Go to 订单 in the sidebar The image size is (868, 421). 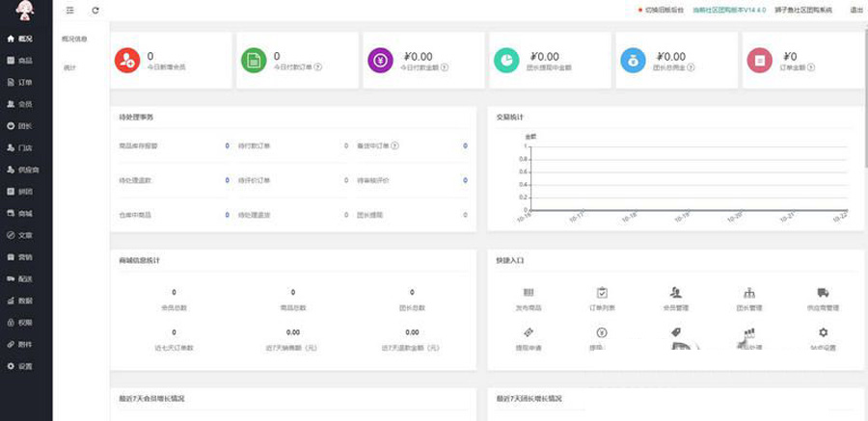(x=19, y=82)
